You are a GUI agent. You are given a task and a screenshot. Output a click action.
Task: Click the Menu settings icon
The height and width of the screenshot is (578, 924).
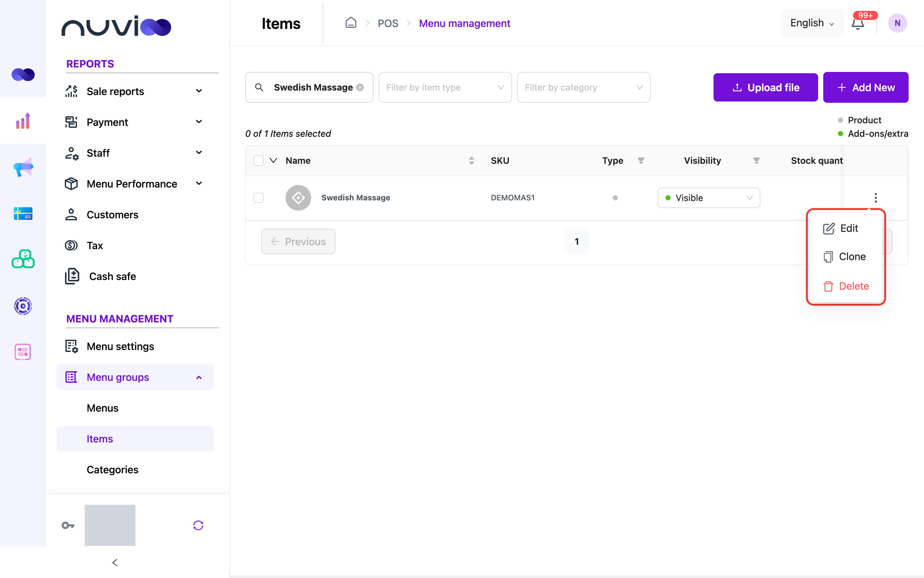tap(72, 346)
